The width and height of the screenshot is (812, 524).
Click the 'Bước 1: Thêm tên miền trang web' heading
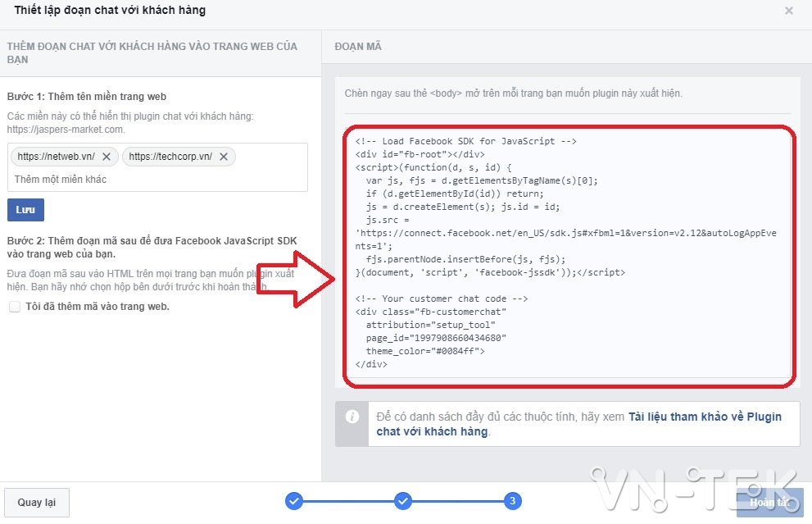pos(87,97)
